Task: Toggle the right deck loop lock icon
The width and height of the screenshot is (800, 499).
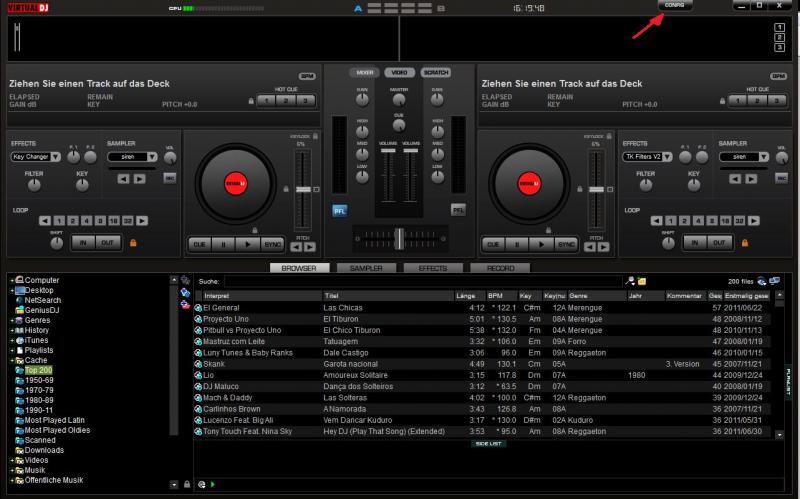Action: point(745,243)
